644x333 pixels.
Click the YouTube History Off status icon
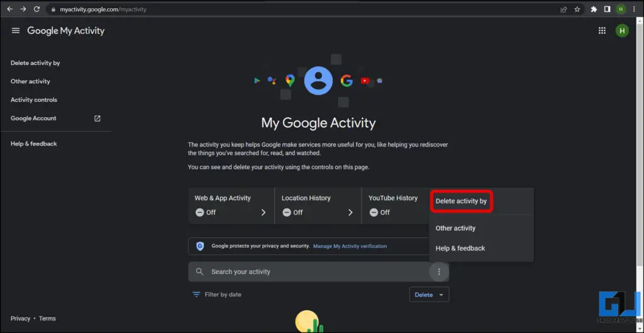click(x=374, y=213)
